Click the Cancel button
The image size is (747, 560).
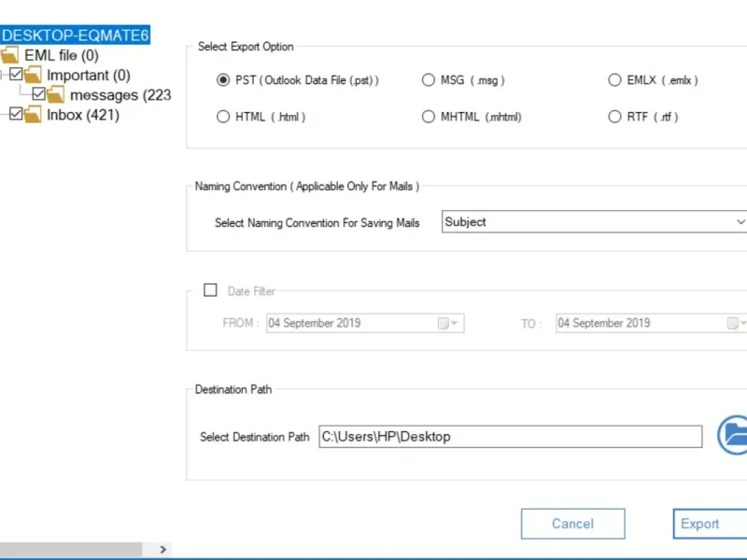coord(572,524)
